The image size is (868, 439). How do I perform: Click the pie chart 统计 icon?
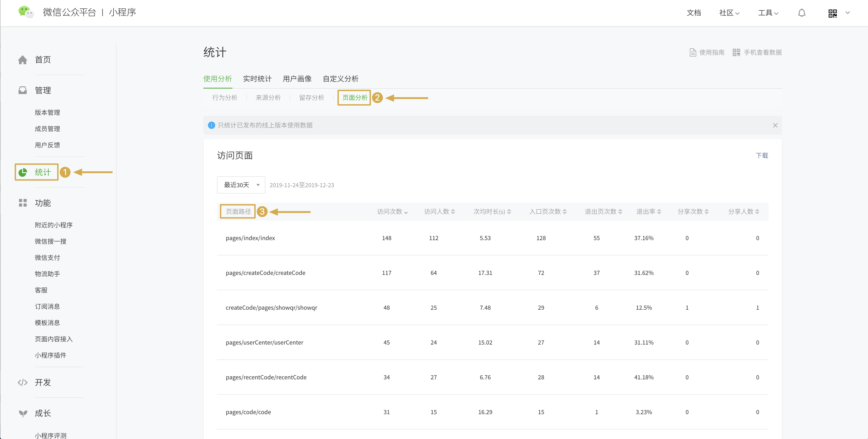click(23, 172)
